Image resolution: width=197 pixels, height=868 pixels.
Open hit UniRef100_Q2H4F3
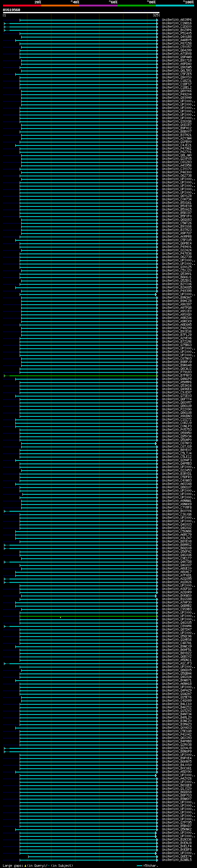click(x=176, y=460)
